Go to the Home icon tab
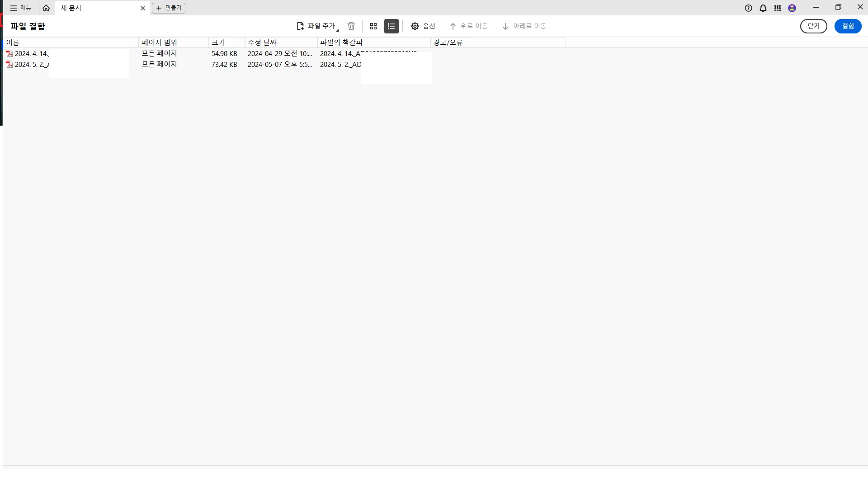 tap(46, 8)
